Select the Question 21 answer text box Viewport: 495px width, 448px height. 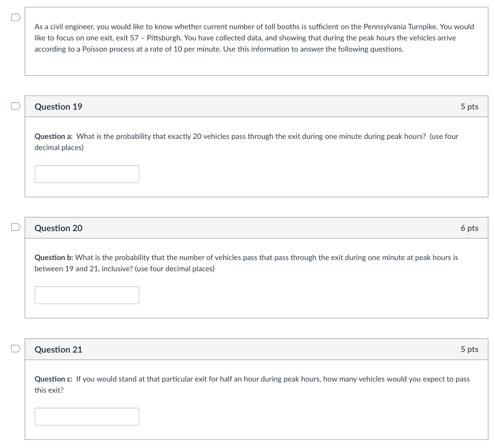point(87,417)
